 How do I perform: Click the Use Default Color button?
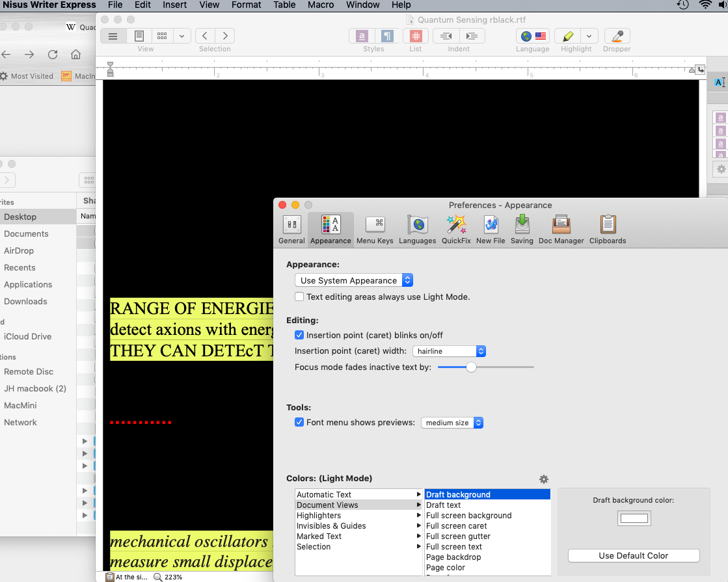633,555
